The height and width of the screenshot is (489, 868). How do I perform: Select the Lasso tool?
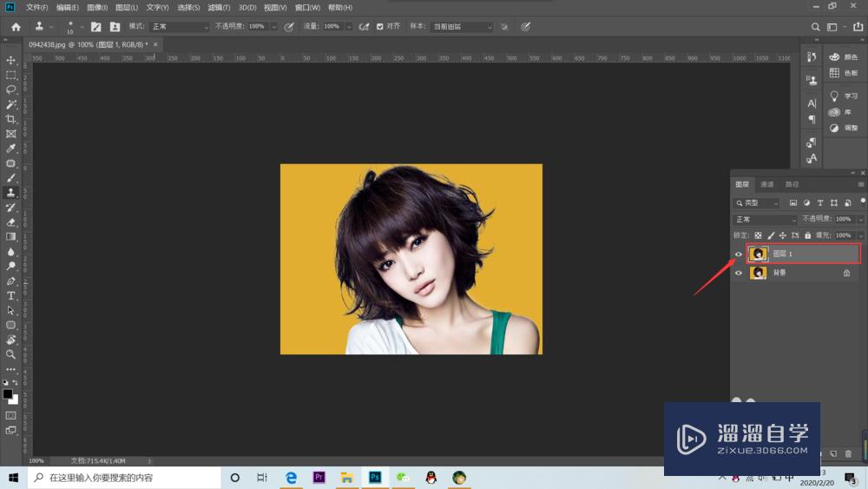pos(11,89)
